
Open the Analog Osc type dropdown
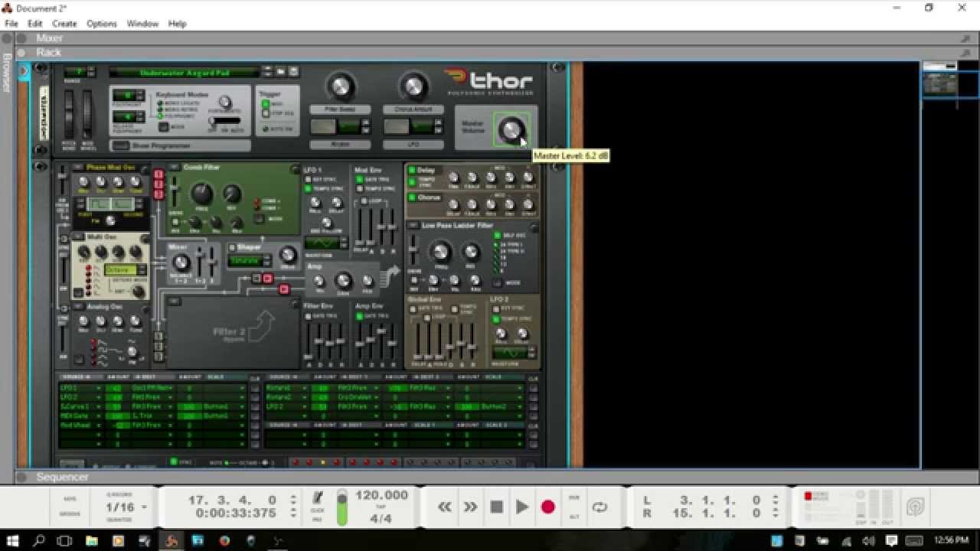[77, 307]
